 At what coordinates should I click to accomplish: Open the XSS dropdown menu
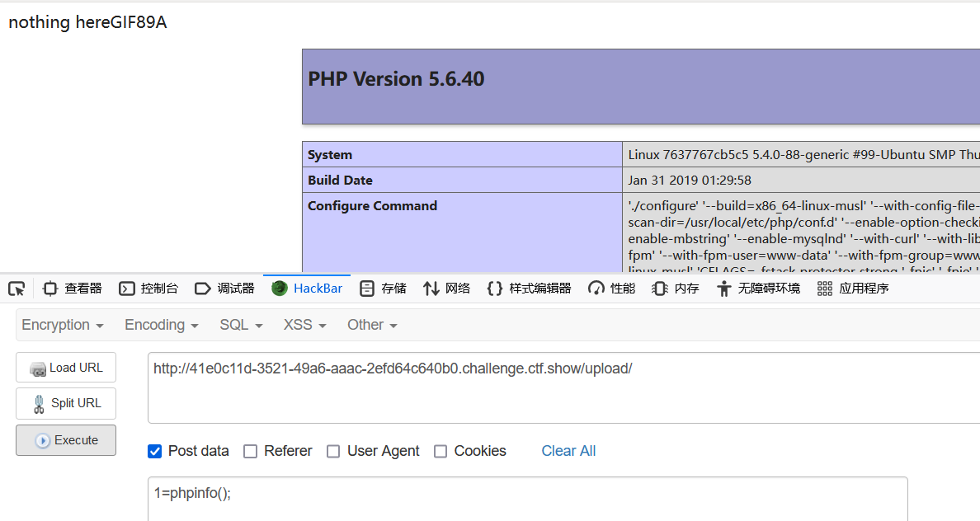(x=304, y=325)
